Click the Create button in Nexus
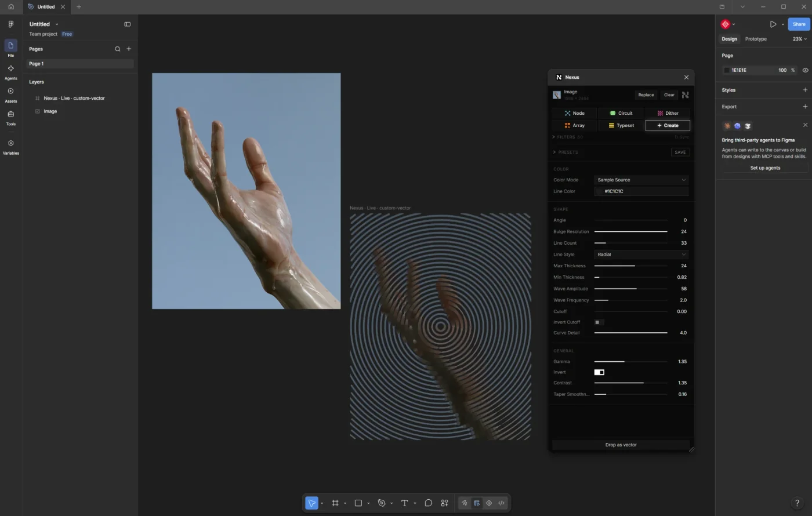Screen dimensions: 812x516 [x=668, y=125]
